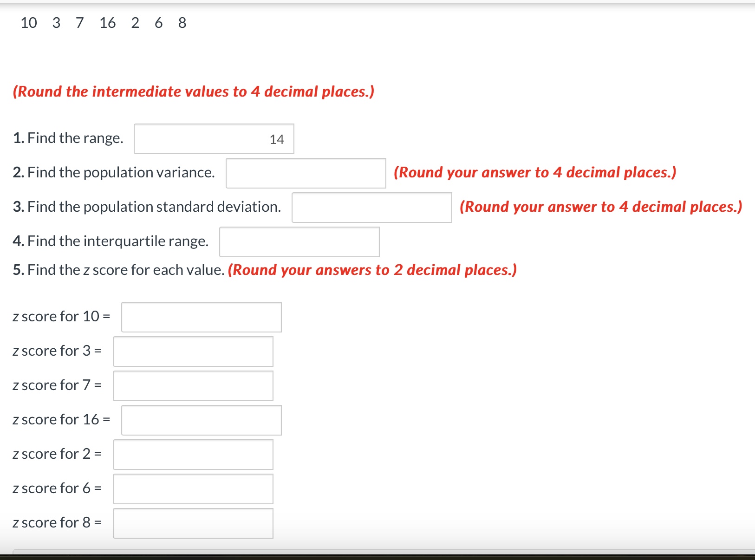This screenshot has width=755, height=560.
Task: Select the population variance input box
Action: point(305,174)
